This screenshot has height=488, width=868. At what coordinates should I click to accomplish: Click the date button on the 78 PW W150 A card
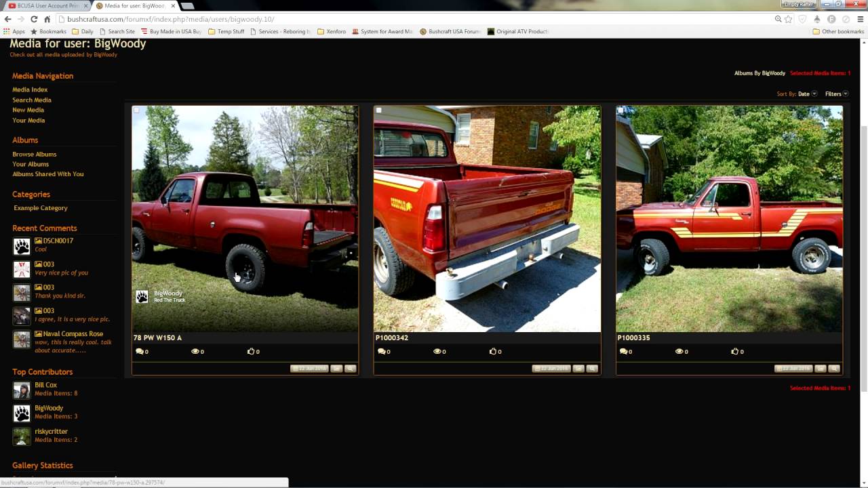click(x=309, y=369)
